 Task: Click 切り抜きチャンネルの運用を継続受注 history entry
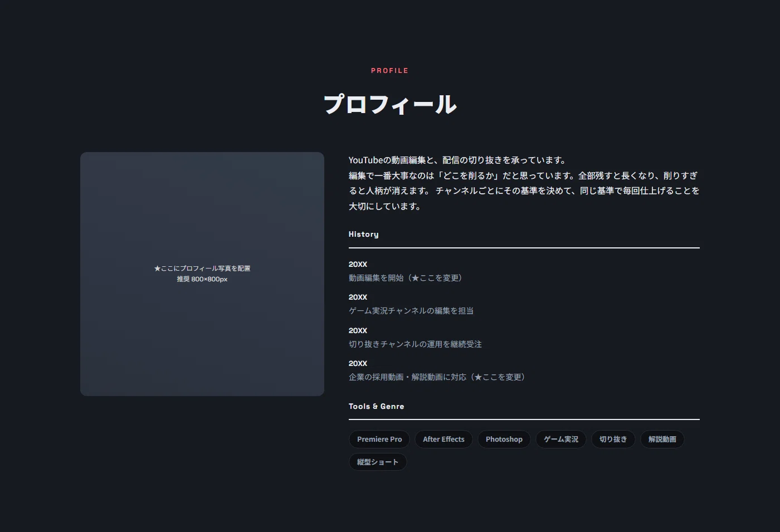(415, 344)
